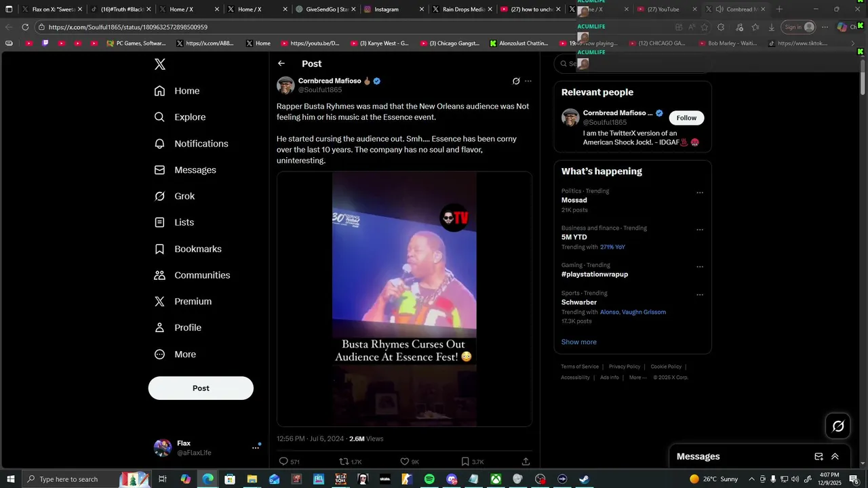
Task: Open Schwarber trending topic
Action: [579, 302]
